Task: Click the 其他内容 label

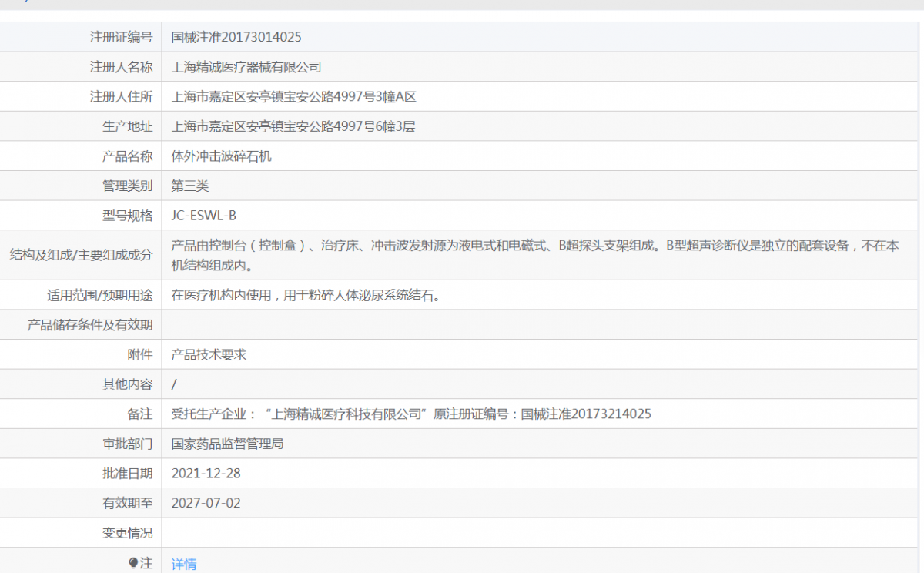Action: click(127, 384)
